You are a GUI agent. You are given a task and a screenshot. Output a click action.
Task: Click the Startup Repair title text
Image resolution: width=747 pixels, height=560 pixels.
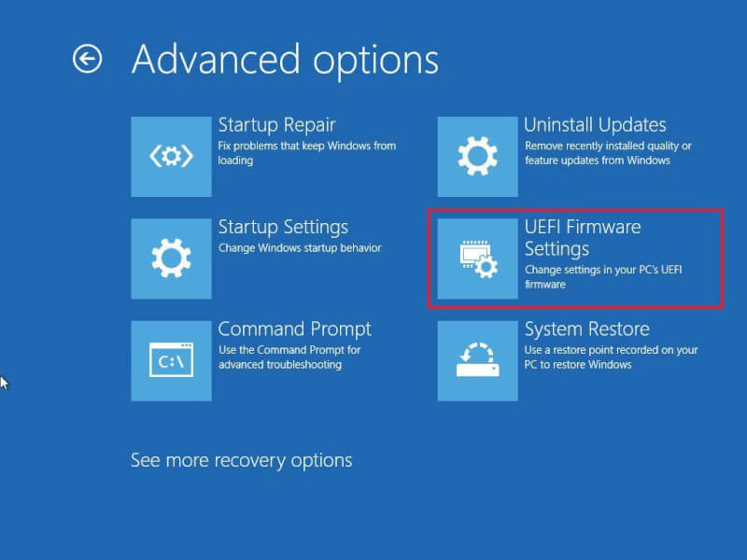(276, 125)
